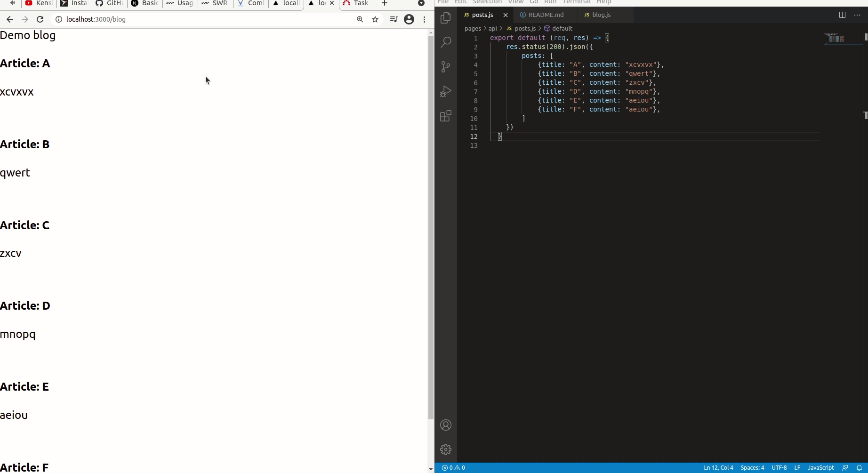This screenshot has width=868, height=473.
Task: Open the Search panel
Action: coord(445,42)
